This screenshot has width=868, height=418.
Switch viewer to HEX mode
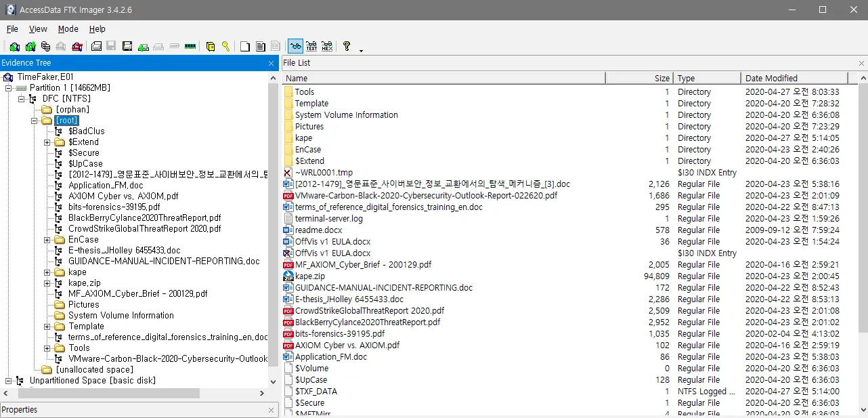pos(327,46)
